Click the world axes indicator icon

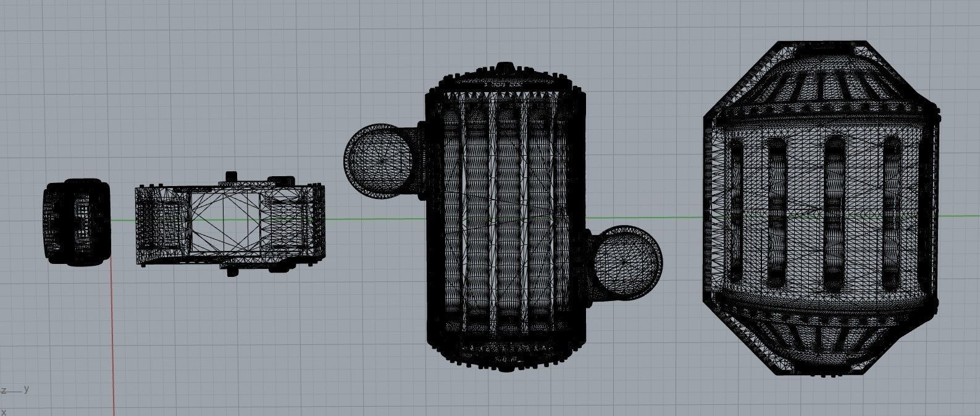14,400
